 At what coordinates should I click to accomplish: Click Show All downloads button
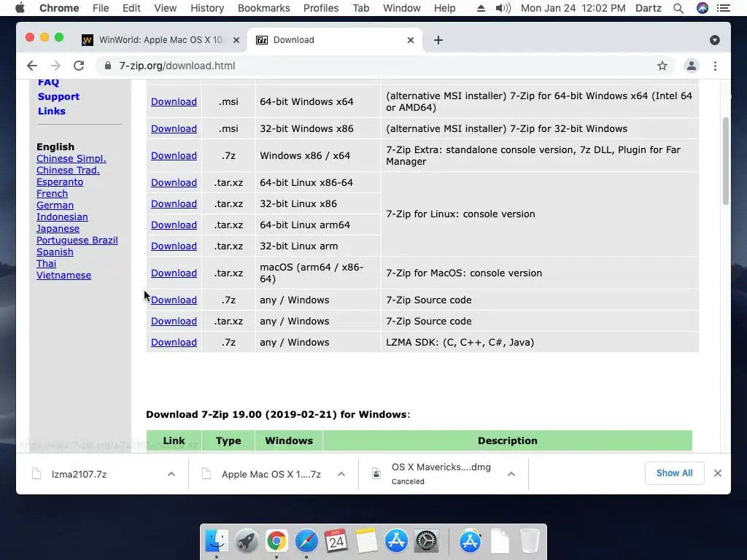click(x=674, y=472)
